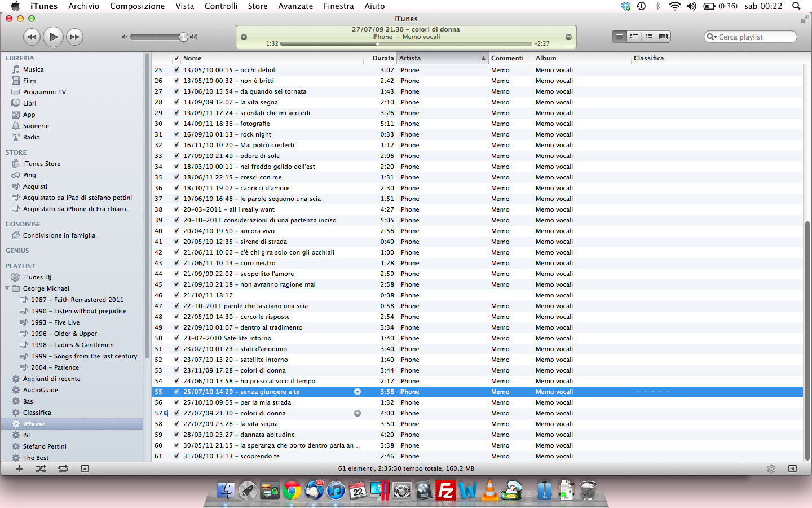Screen dimensions: 812x508
Task: Open the Composizione menu
Action: click(x=137, y=6)
